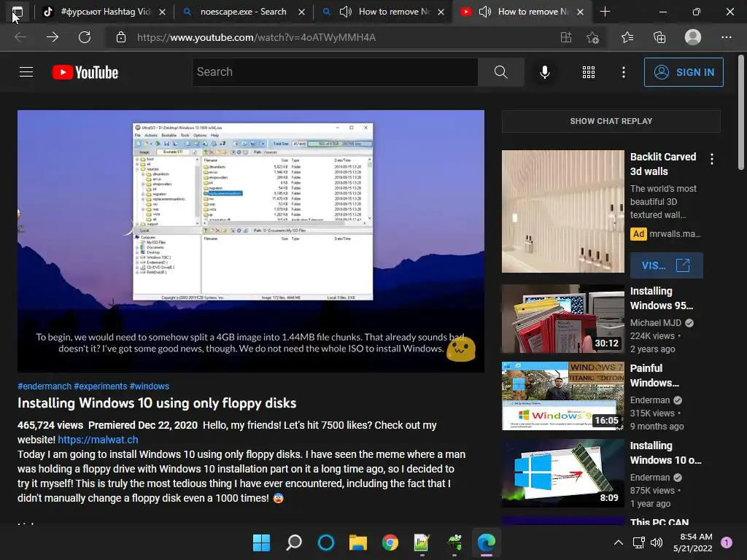Open Painful Windows video thumbnail

pos(563,396)
